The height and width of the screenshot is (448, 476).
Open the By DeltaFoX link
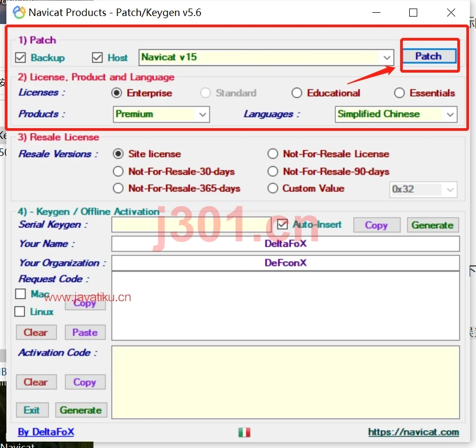(46, 432)
